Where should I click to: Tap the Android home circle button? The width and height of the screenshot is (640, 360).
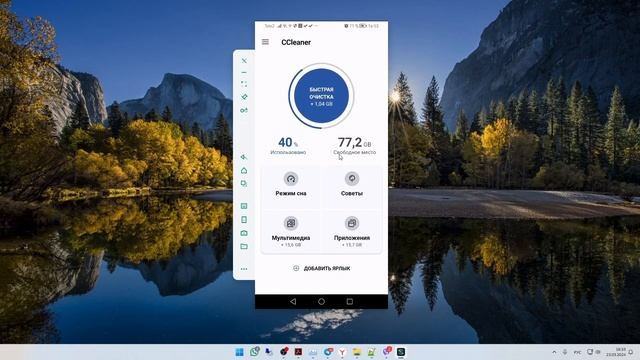pyautogui.click(x=321, y=302)
